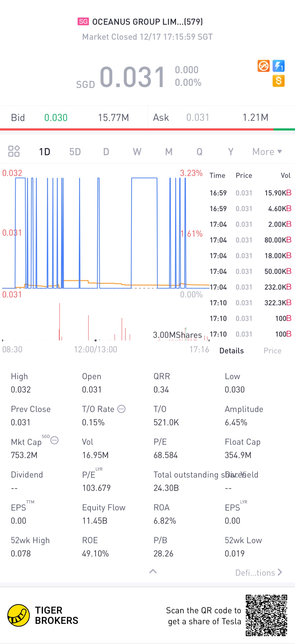
Task: Select the W weekly chart tab
Action: [x=137, y=152]
